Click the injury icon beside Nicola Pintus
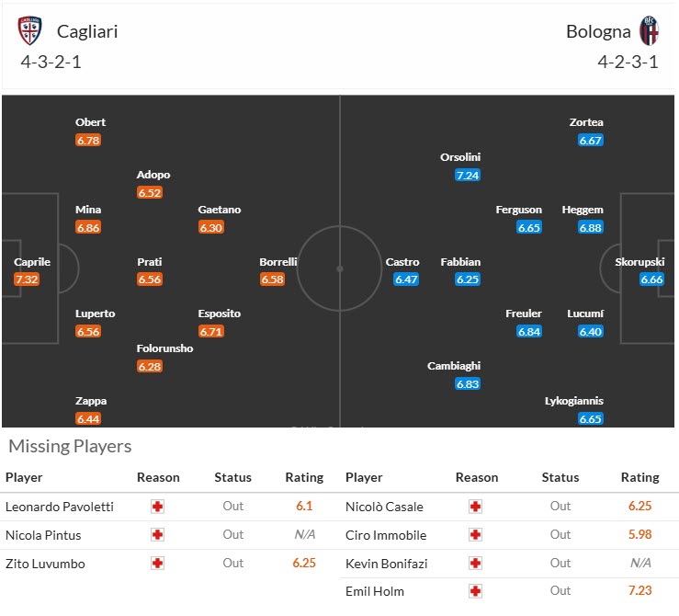Image resolution: width=679 pixels, height=616 pixels. click(x=158, y=535)
